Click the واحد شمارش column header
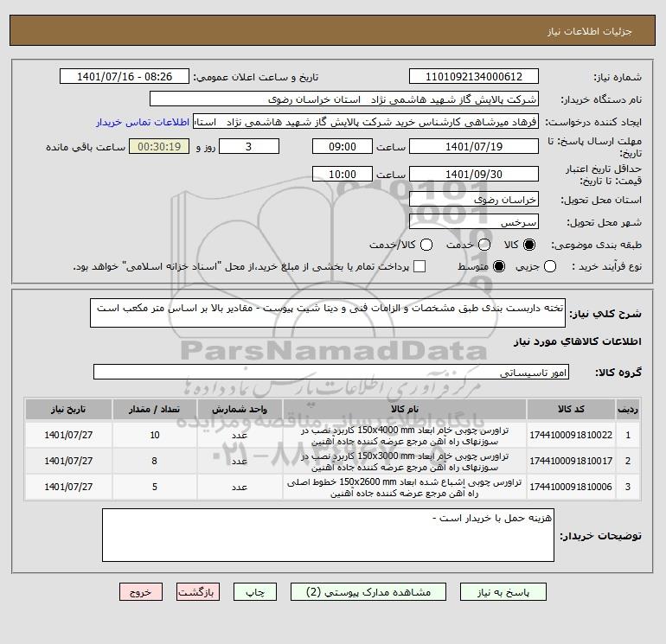The image size is (666, 644). (x=240, y=409)
